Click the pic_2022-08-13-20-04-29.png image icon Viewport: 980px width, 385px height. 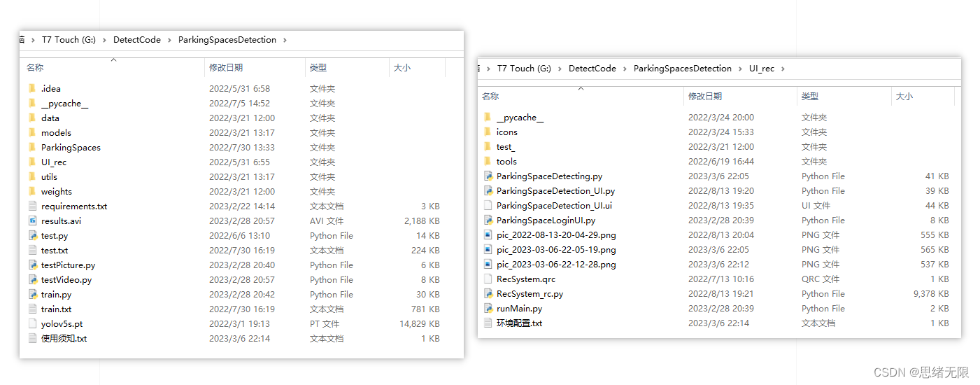pyautogui.click(x=488, y=234)
